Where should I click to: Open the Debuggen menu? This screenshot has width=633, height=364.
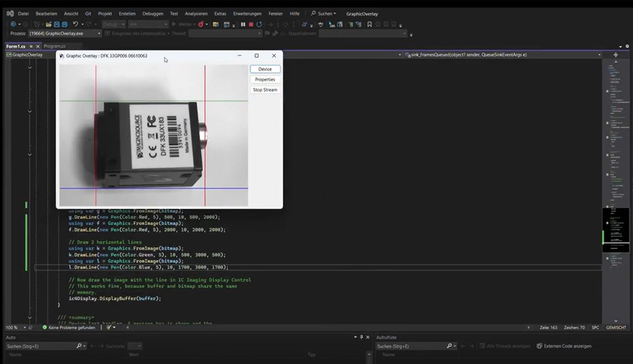[x=152, y=13]
